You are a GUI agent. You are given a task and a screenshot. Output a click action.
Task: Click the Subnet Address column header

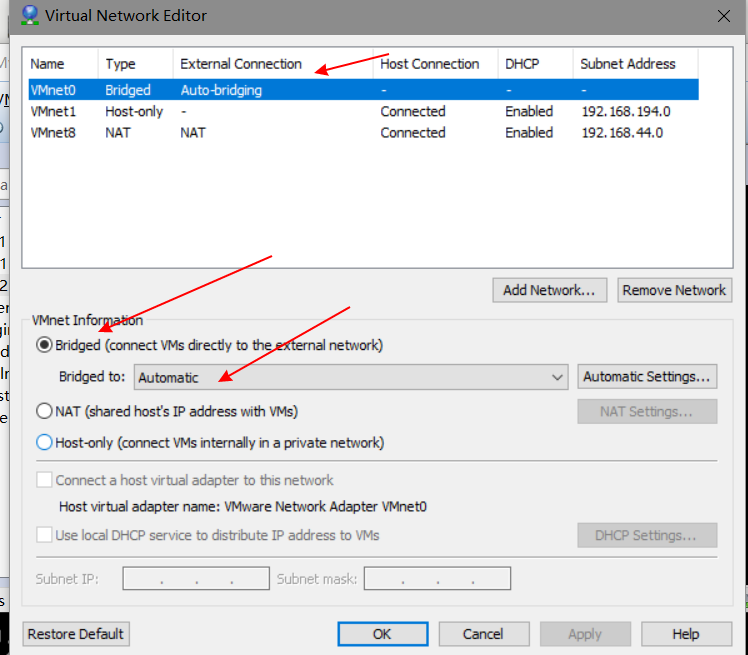pyautogui.click(x=635, y=64)
